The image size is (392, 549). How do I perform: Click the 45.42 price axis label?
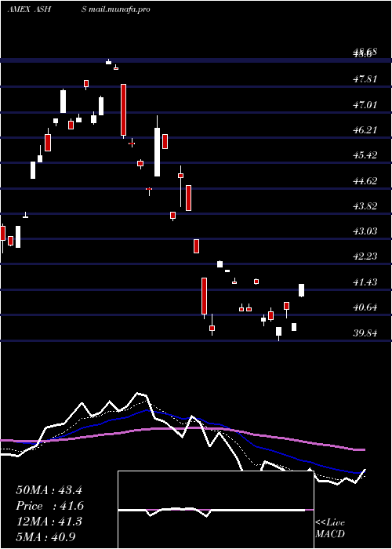click(365, 155)
